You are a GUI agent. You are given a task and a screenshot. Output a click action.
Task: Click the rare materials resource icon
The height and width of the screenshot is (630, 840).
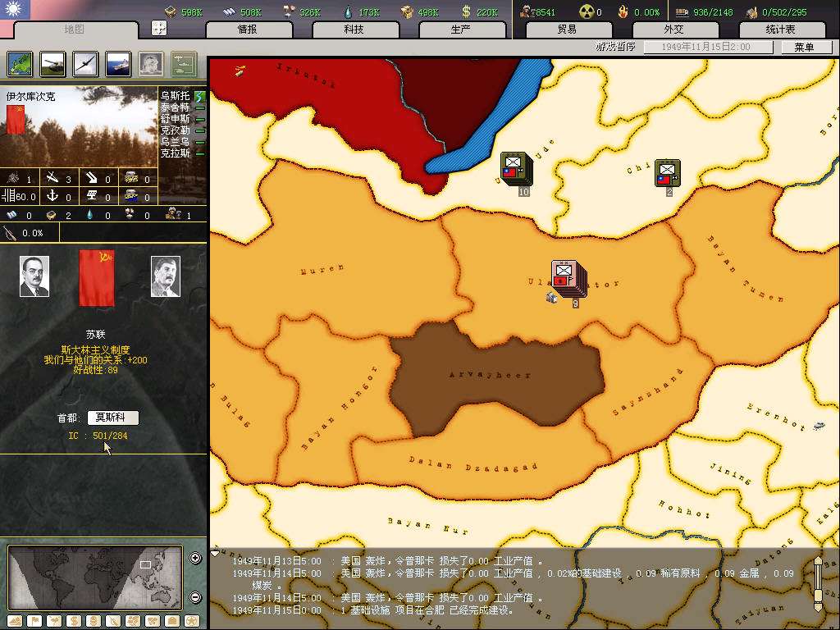click(289, 11)
